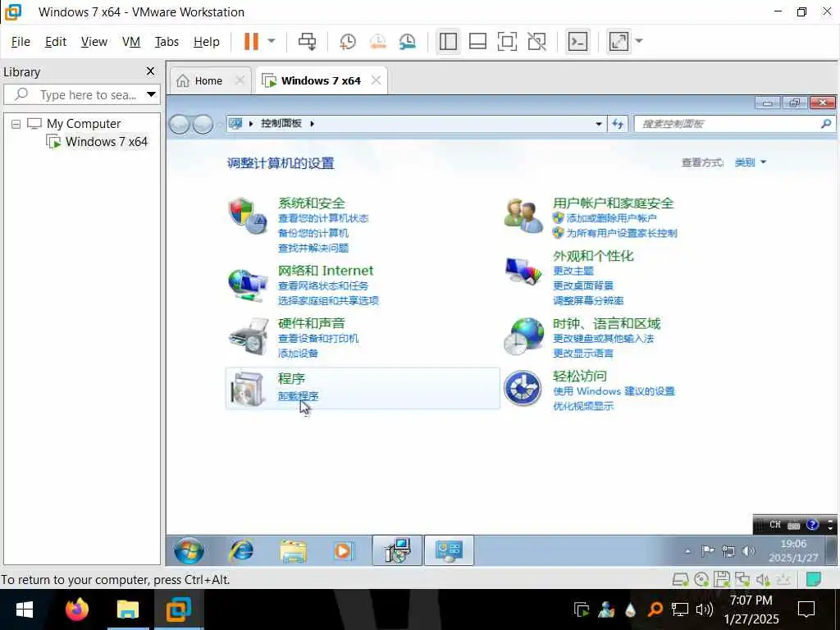Screen dimensions: 840x630
Task: Click the clock and globe icon
Action: tap(523, 336)
